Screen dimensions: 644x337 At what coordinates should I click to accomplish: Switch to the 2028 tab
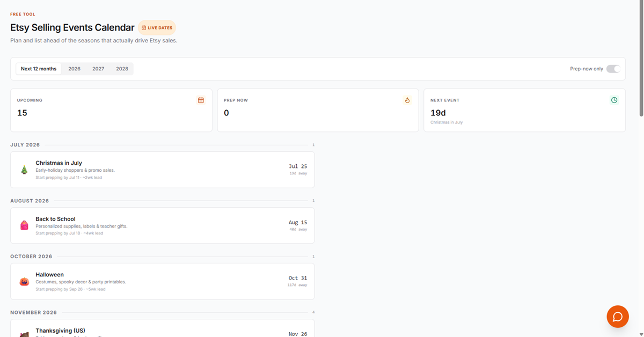click(122, 69)
